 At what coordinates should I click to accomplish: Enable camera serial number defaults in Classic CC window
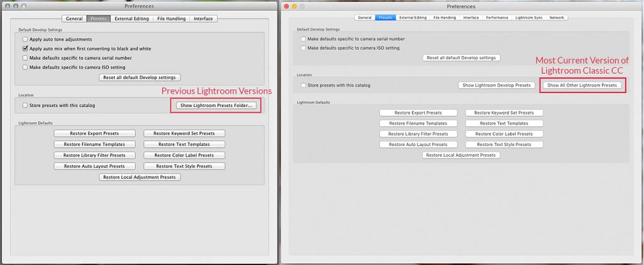point(304,39)
